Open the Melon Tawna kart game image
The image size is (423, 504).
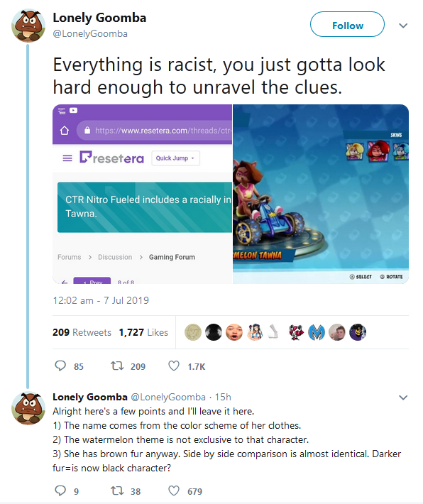pyautogui.click(x=321, y=194)
